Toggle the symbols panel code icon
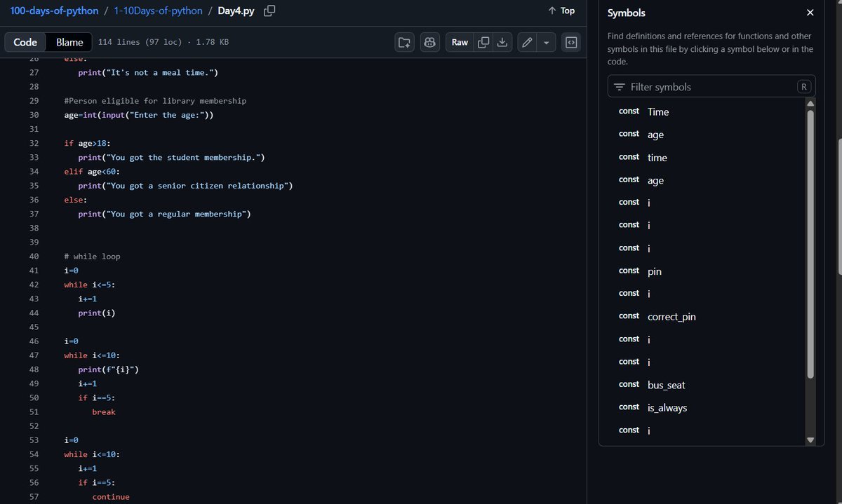This screenshot has height=504, width=842. pyautogui.click(x=571, y=42)
